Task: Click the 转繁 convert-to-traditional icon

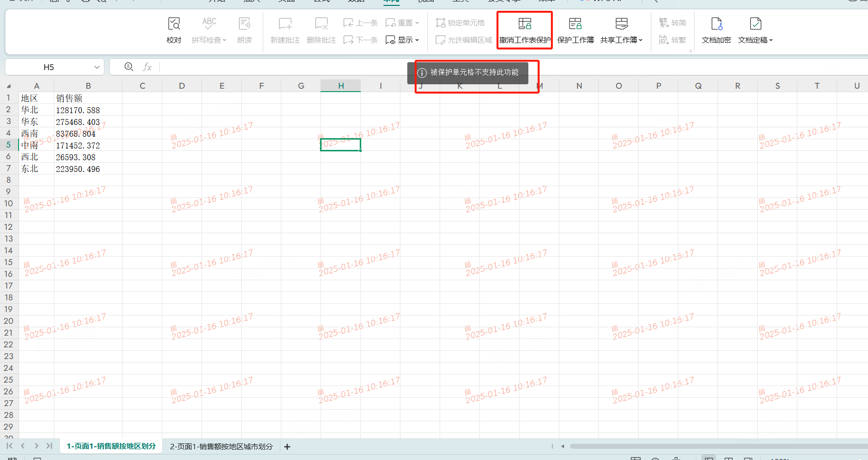Action: point(672,40)
